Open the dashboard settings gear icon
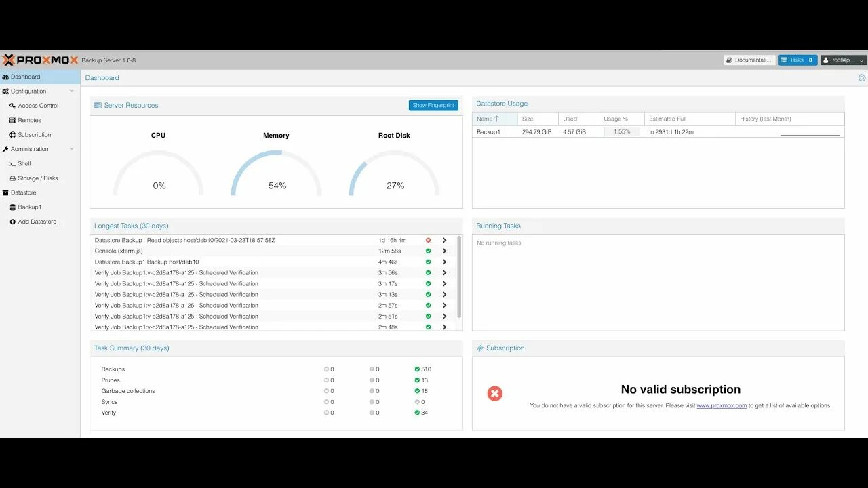868x488 pixels. point(862,78)
